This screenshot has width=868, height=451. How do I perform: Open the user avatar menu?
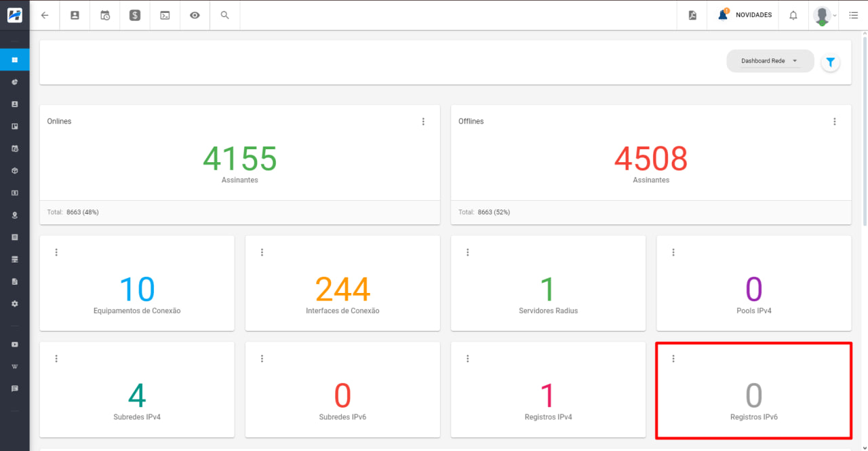[825, 16]
